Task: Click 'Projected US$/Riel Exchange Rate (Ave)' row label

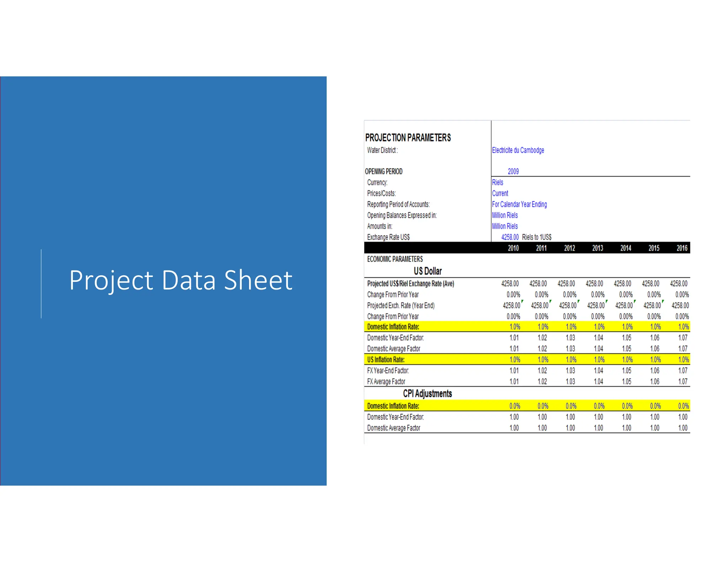Action: 411,284
